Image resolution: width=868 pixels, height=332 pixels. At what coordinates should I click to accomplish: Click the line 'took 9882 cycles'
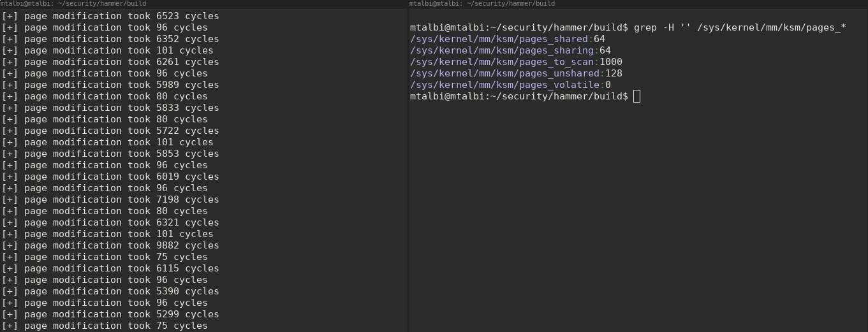110,245
